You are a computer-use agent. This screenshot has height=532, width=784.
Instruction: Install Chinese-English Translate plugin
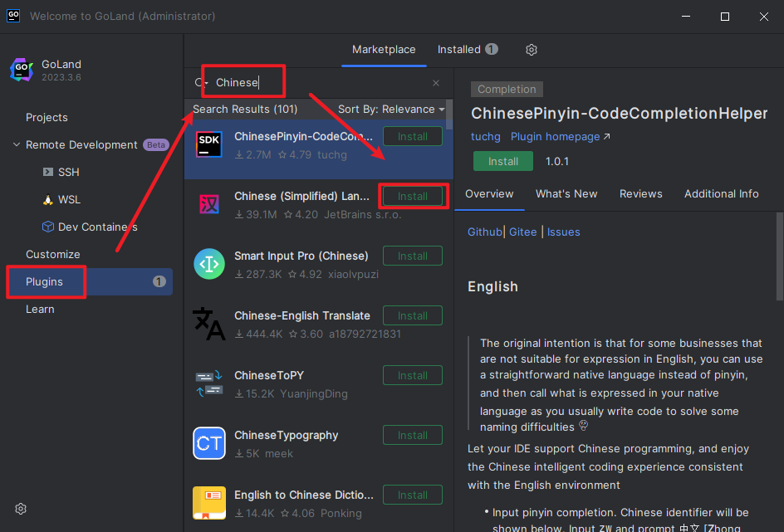point(413,315)
